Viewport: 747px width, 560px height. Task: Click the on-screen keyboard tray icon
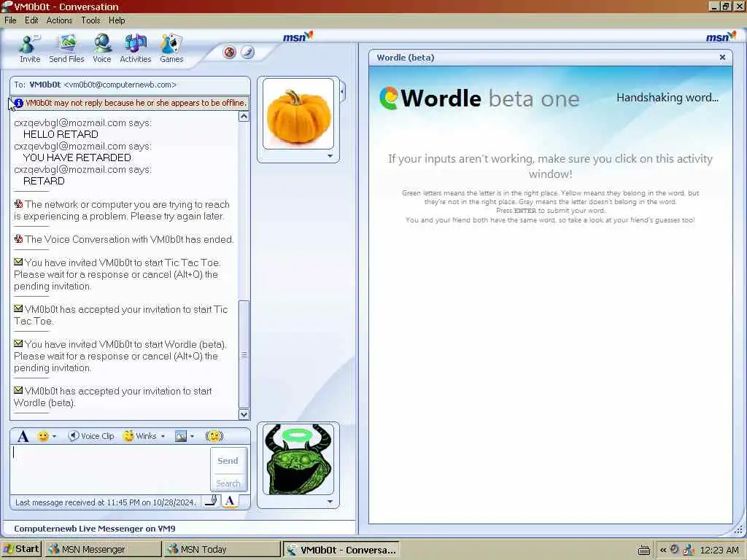tap(644, 550)
